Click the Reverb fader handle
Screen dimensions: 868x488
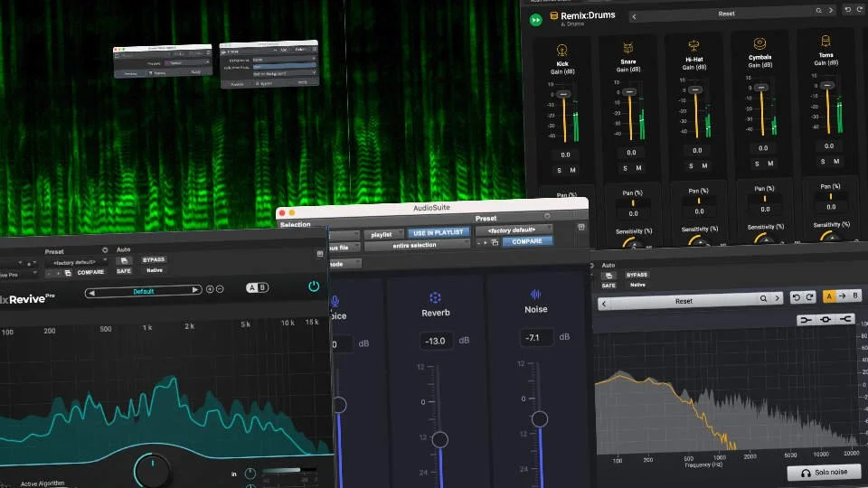click(440, 440)
